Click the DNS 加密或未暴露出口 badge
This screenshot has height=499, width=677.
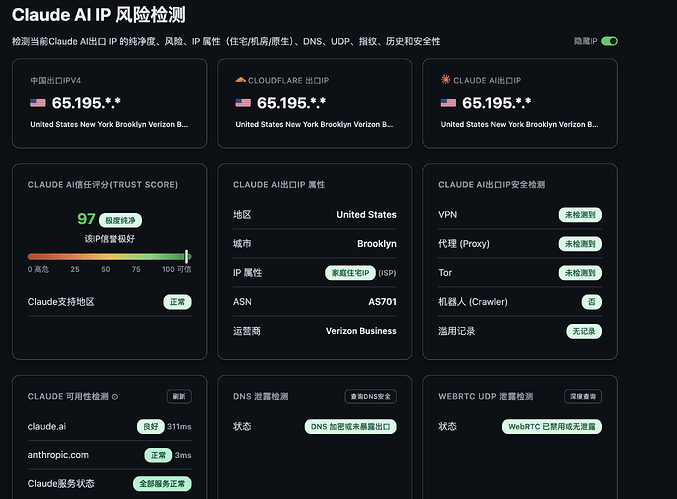coord(351,426)
